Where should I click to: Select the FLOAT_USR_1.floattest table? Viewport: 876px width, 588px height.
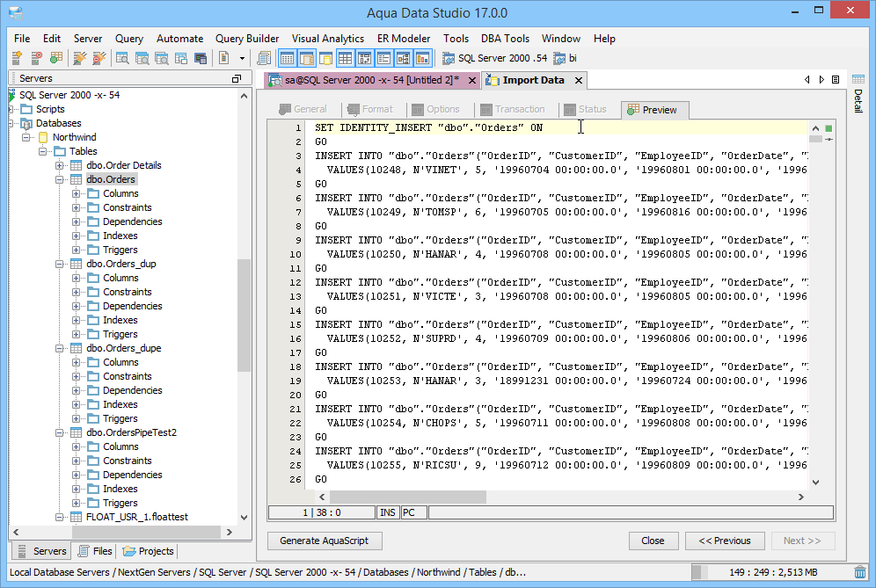click(x=137, y=517)
